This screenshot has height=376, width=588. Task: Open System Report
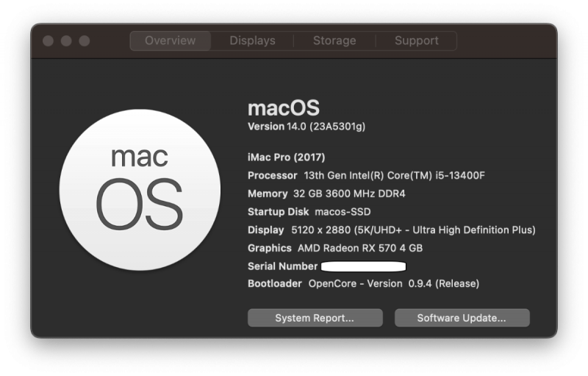coord(315,319)
